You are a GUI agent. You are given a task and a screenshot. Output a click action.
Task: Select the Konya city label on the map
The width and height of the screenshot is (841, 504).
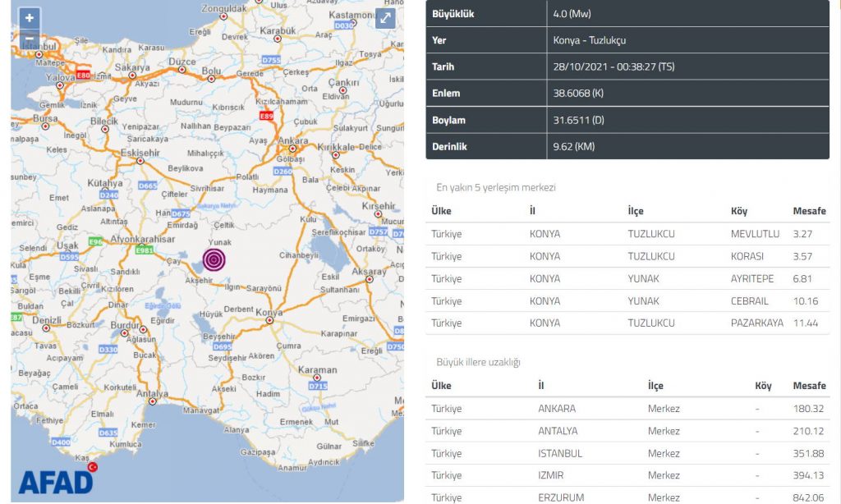point(269,313)
